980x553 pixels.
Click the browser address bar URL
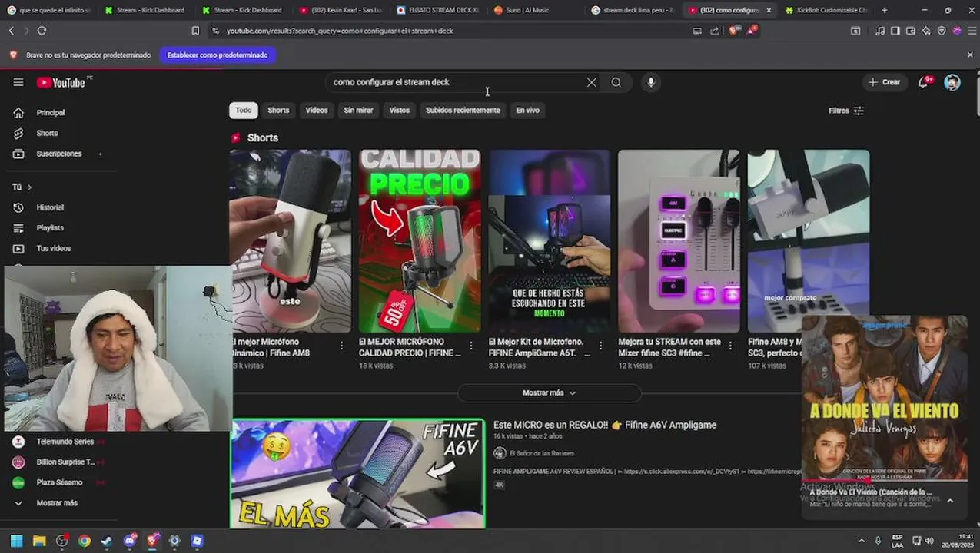[x=340, y=31]
